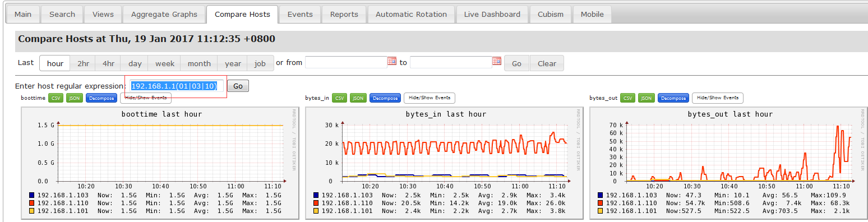Select the hour time range
The image size is (868, 222).
pyautogui.click(x=55, y=63)
